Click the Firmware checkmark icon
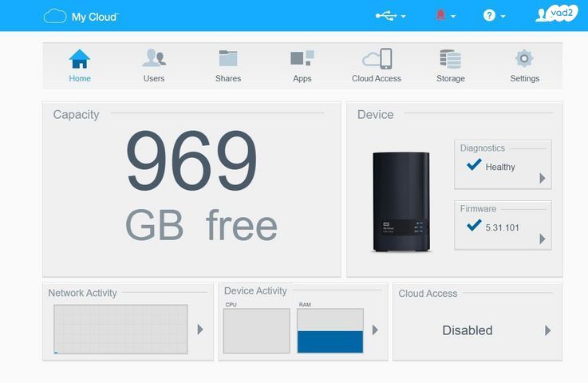Screen dimensions: 588x383 coord(474,225)
